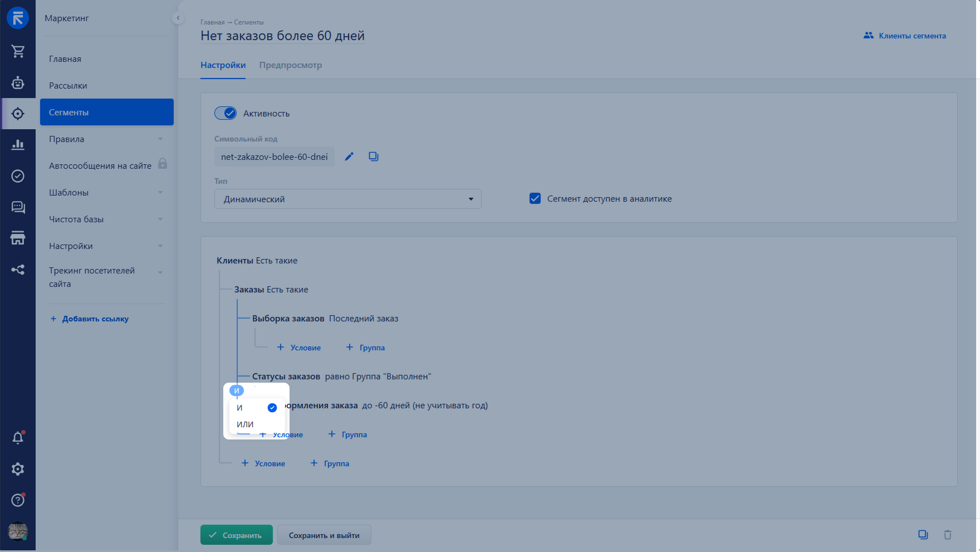Switch to the Предпросмотр tab
980x552 pixels.
pos(290,65)
